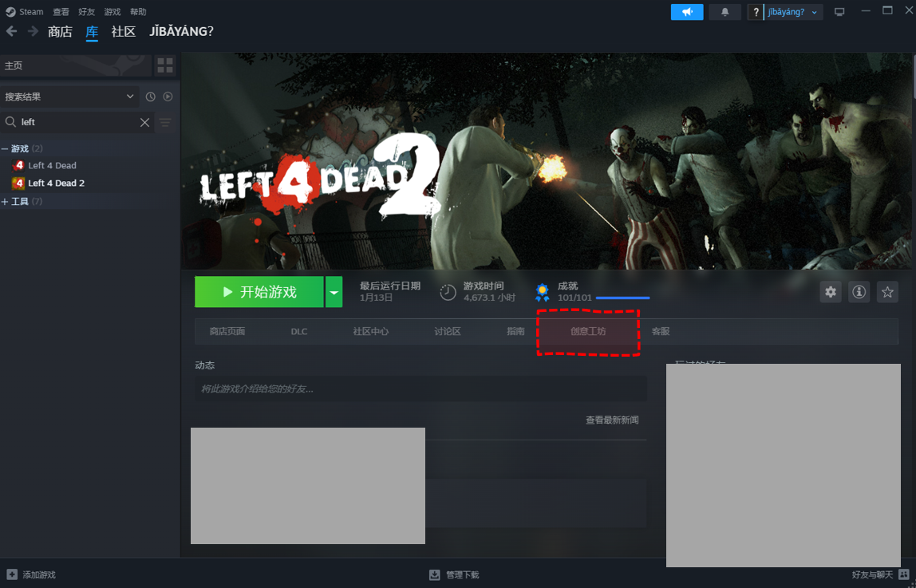
Task: Click the achievements ribbon icon
Action: pyautogui.click(x=542, y=292)
